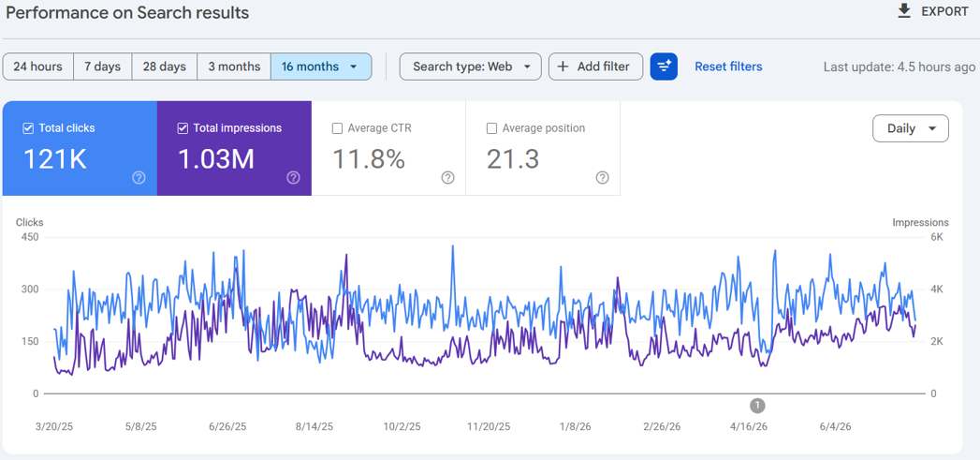The width and height of the screenshot is (980, 460).
Task: Open the Daily granularity dropdown
Action: (910, 128)
